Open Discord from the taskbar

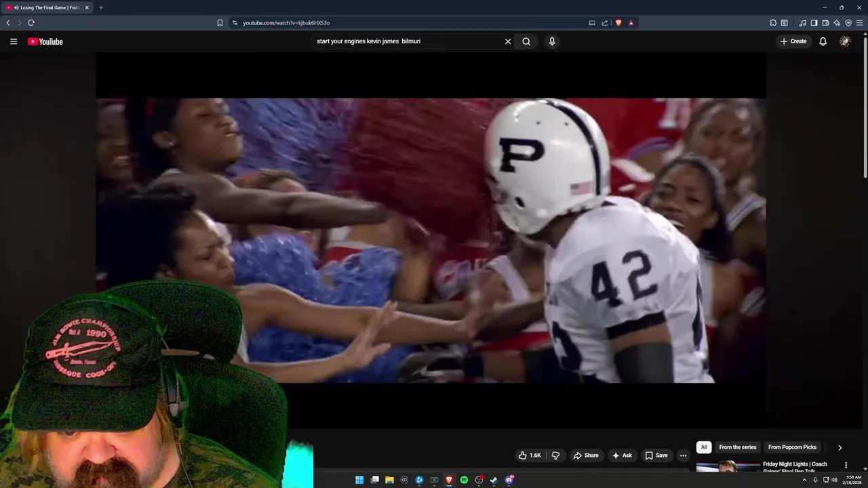pos(509,480)
